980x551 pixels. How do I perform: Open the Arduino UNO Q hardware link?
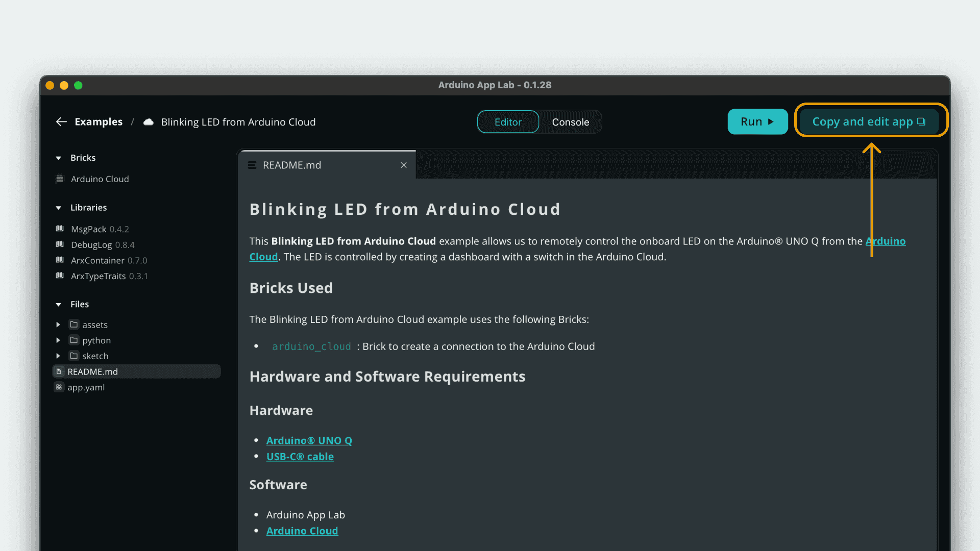(x=309, y=440)
